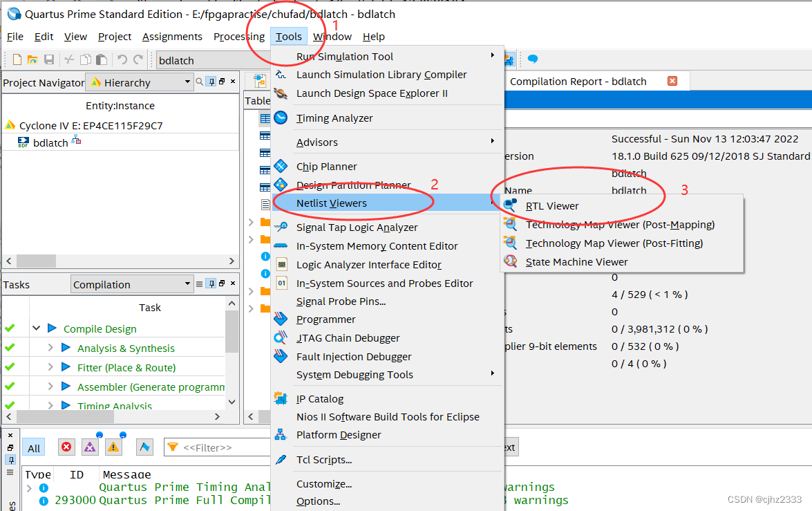Click the Save disk icon
Viewport: 812px width, 511px height.
[x=48, y=59]
